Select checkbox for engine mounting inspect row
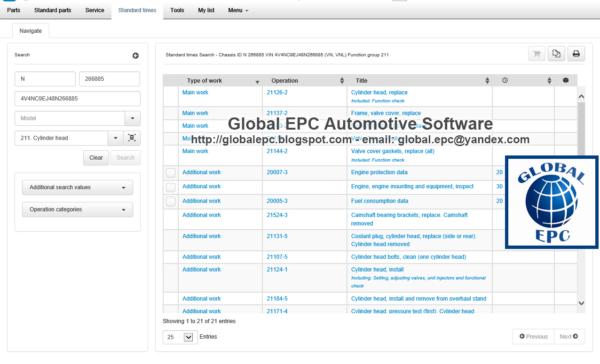The height and width of the screenshot is (364, 600). pos(170,186)
